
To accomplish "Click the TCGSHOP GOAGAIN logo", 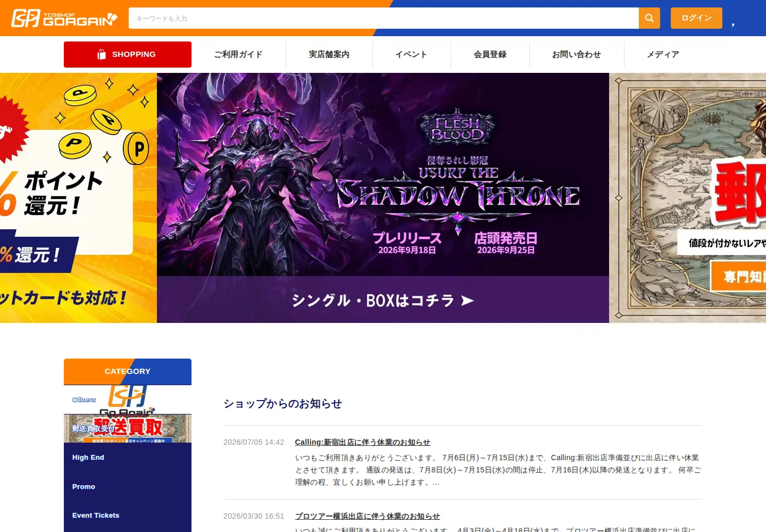I will pos(64,18).
